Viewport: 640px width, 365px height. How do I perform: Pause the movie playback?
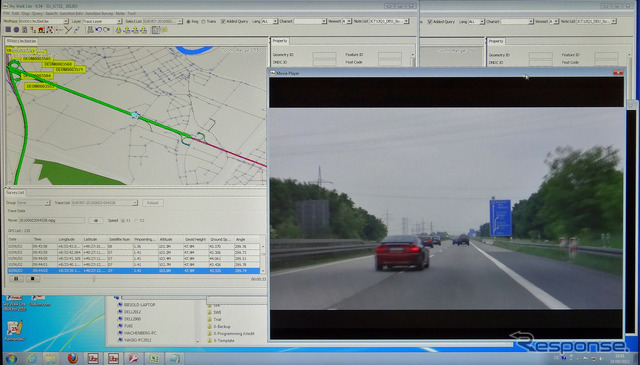click(16, 279)
